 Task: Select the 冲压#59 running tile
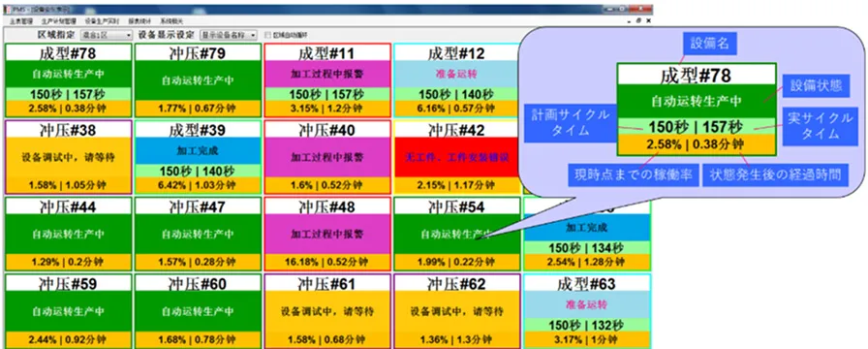pyautogui.click(x=68, y=310)
